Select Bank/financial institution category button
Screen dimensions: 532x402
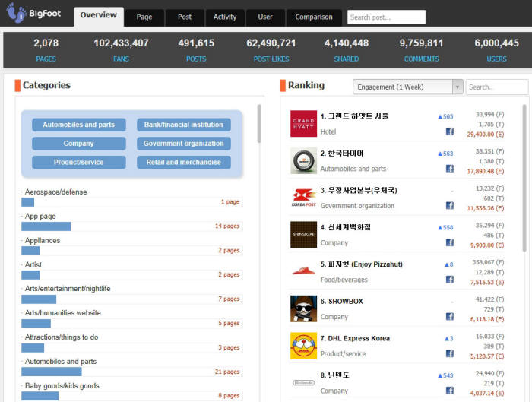184,125
